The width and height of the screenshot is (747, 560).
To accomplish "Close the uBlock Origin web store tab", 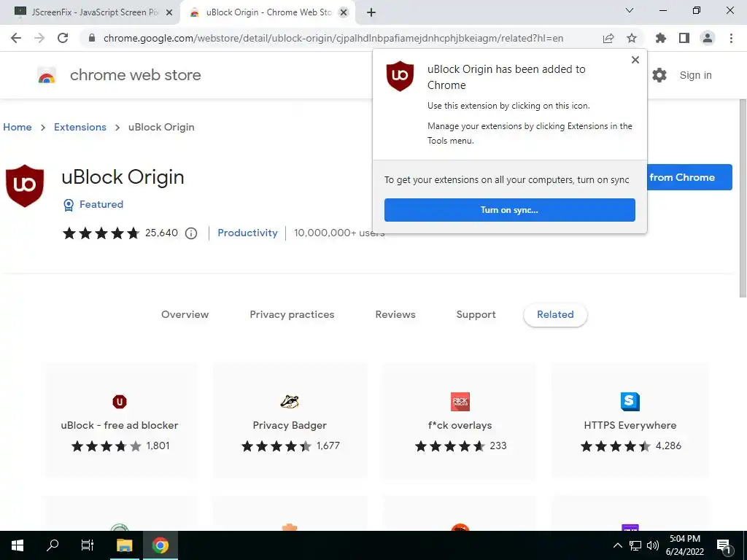I will (344, 13).
